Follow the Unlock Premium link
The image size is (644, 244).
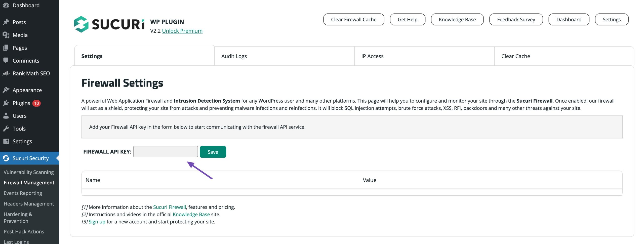click(182, 31)
